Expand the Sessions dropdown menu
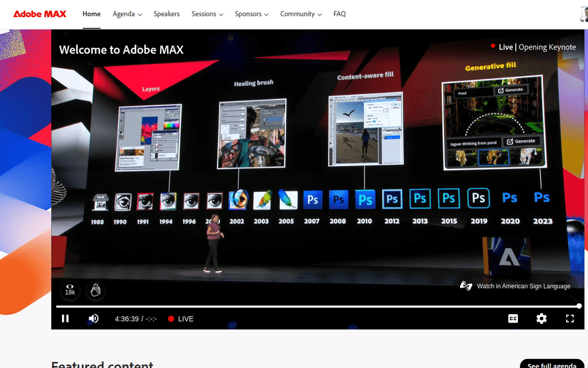This screenshot has width=588, height=368. tap(207, 14)
